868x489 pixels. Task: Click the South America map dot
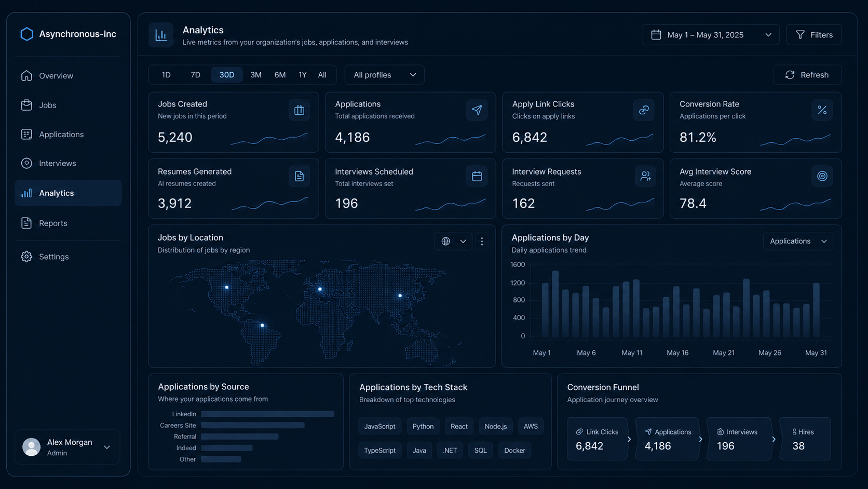262,325
